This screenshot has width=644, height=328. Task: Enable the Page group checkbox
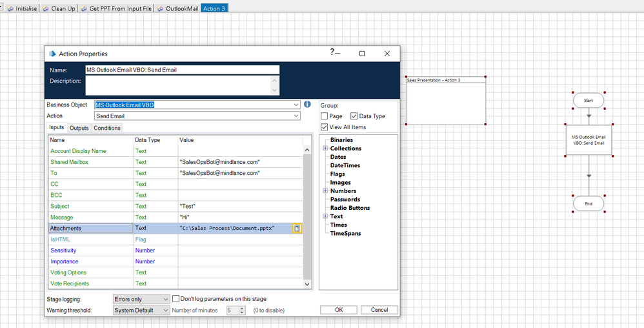325,116
